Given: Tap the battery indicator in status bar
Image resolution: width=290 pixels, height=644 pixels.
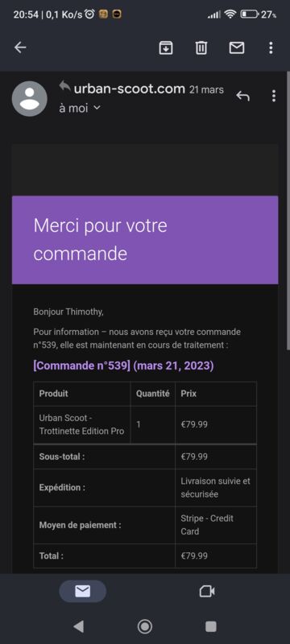Looking at the screenshot, I should [x=250, y=14].
